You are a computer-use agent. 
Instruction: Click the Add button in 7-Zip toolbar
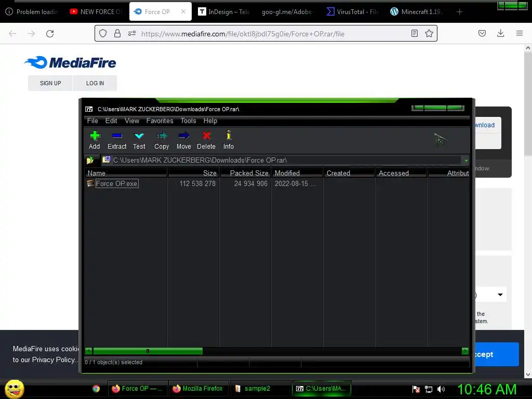pyautogui.click(x=95, y=140)
